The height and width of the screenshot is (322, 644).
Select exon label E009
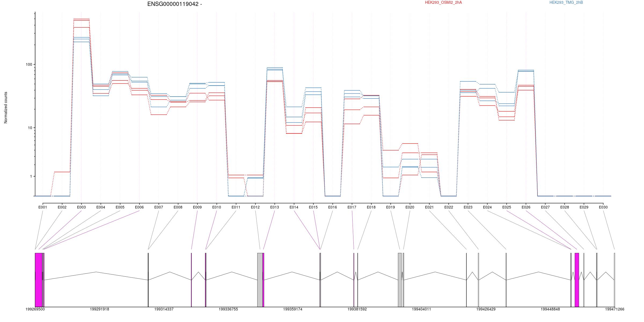tap(197, 207)
